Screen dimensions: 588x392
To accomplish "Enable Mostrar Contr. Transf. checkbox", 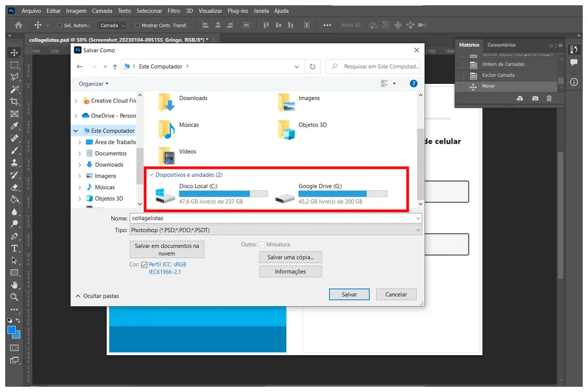I will click(137, 25).
